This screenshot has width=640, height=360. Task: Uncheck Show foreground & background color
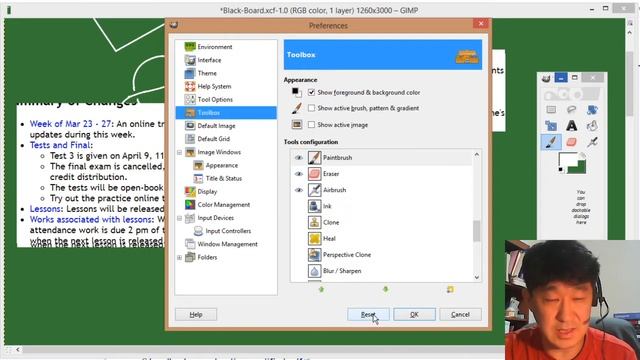(311, 93)
